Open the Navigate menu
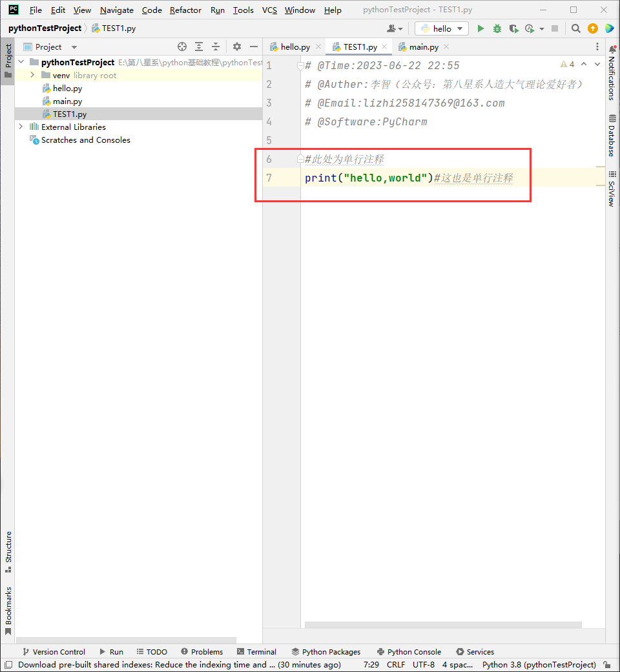 [116, 10]
